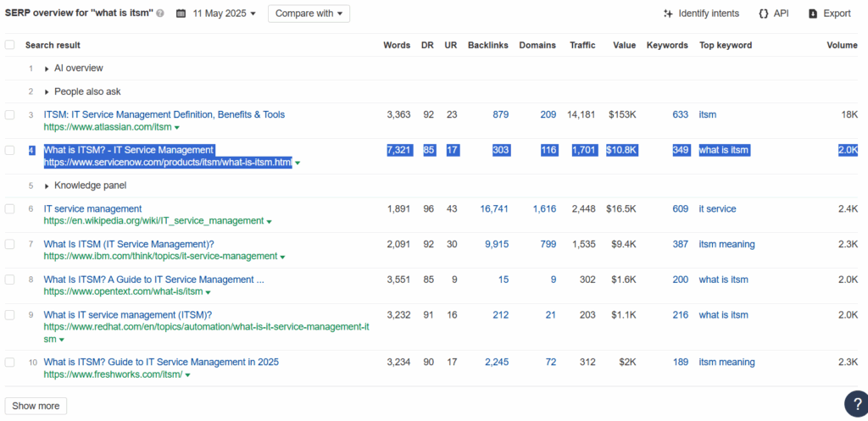Click domains count 799 for IBM

coord(548,244)
